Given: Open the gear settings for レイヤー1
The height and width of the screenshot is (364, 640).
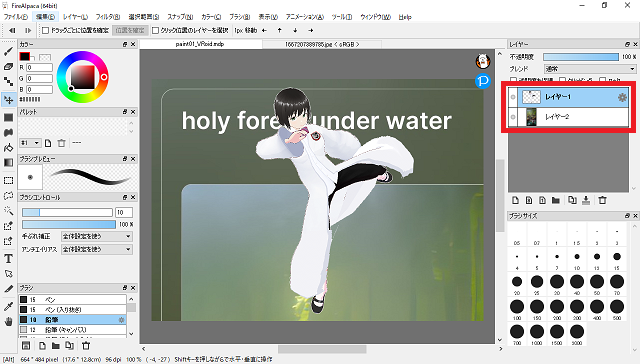Looking at the screenshot, I should pyautogui.click(x=622, y=97).
